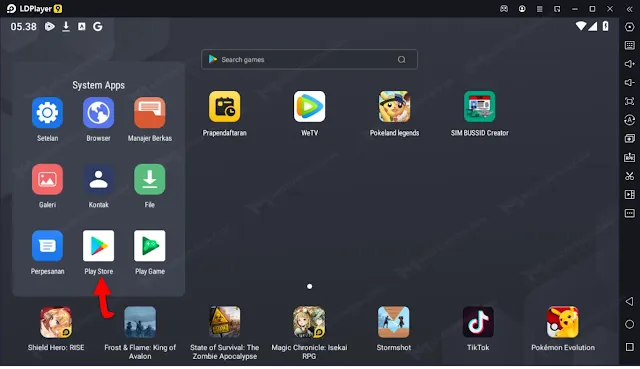Click the multi-window title bar icon
The image size is (640, 369).
(557, 9)
